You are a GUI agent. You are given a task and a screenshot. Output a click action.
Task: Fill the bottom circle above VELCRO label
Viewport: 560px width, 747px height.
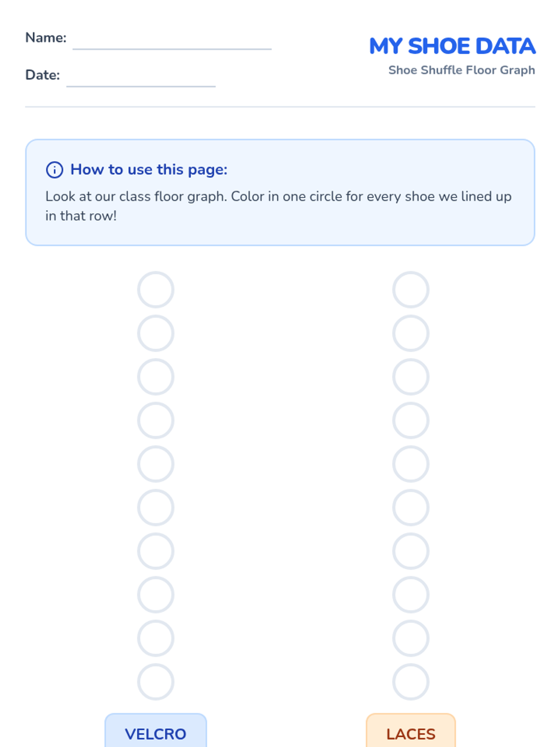click(156, 682)
